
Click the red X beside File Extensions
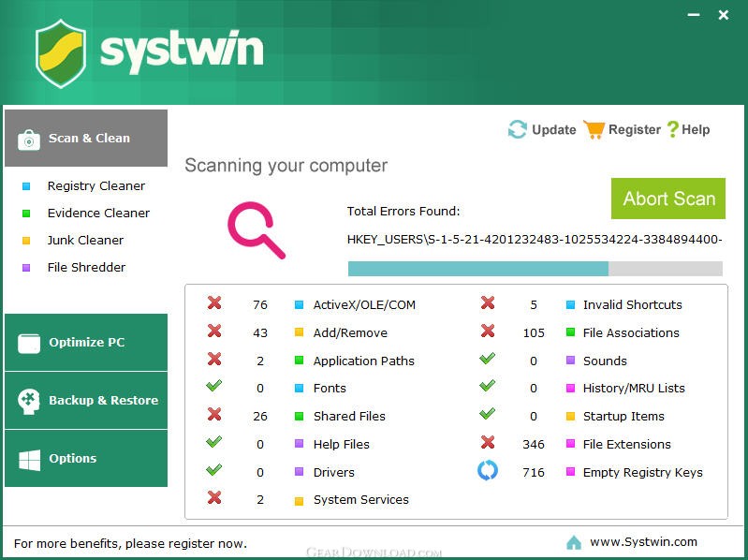tap(488, 442)
